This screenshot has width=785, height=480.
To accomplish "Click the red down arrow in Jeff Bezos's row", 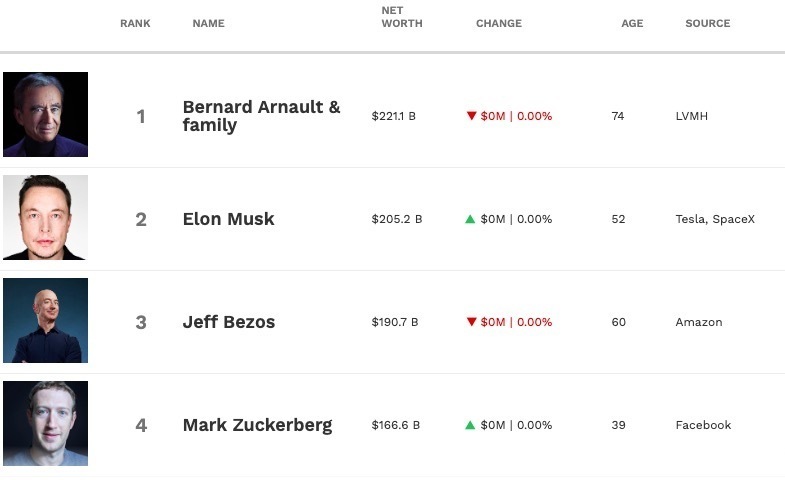I will point(471,322).
